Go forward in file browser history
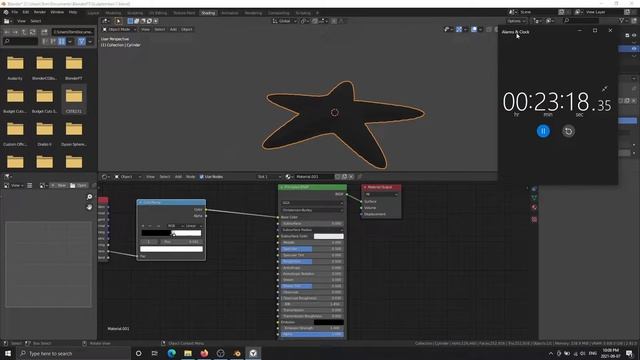Screen dimensions: 640x360 16,31
